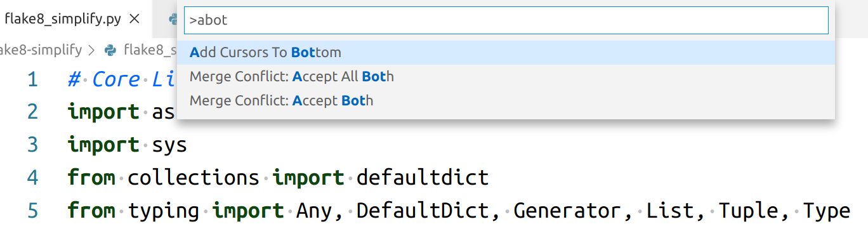This screenshot has width=868, height=231.
Task: Click the word "collections" on line 4
Action: (194, 177)
